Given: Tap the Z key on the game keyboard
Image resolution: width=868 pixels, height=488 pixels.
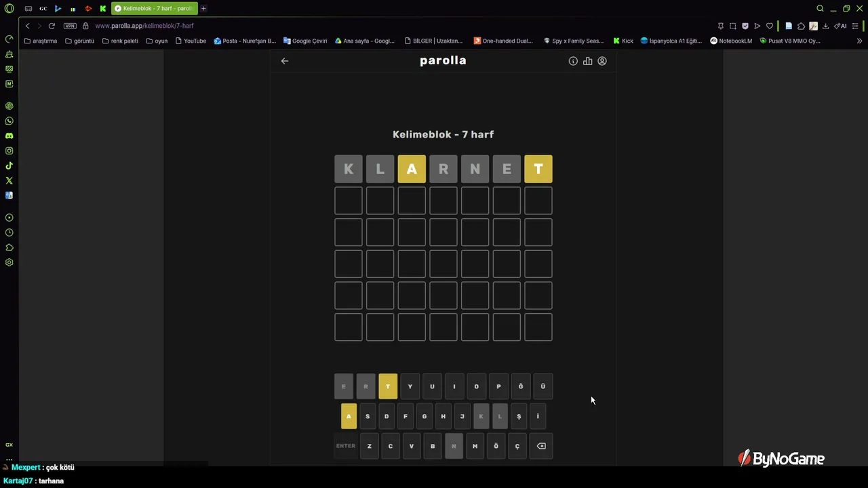Looking at the screenshot, I should (370, 446).
